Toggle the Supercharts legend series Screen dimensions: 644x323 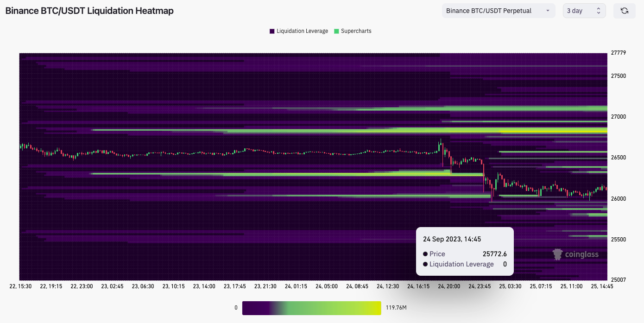[x=356, y=31]
